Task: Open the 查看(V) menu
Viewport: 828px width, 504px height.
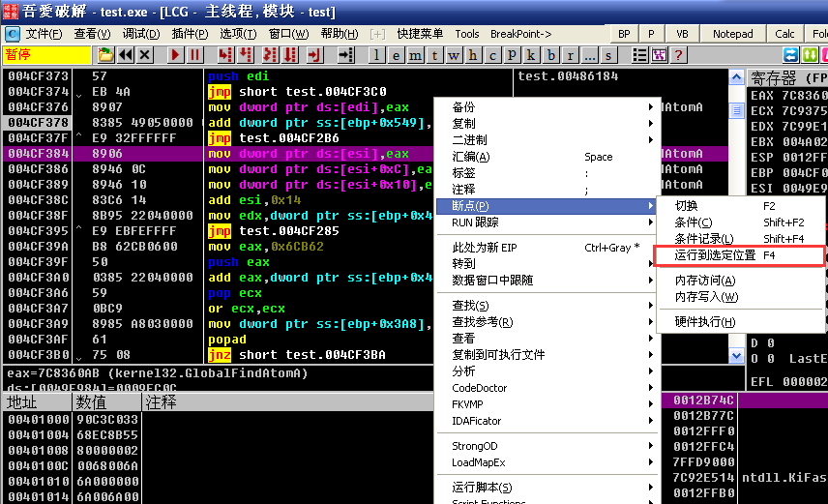Action: coord(92,34)
